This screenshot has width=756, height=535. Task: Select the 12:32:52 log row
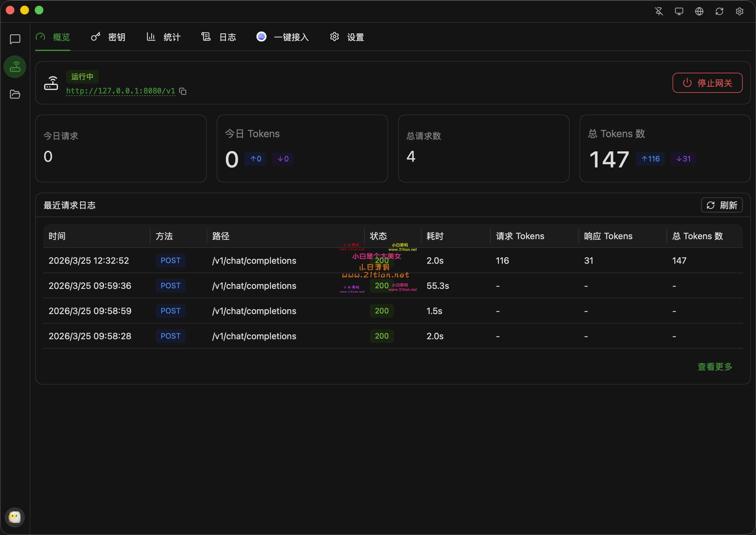click(x=89, y=261)
